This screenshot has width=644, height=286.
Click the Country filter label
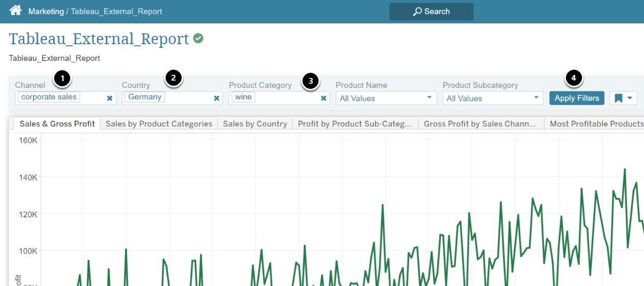point(136,85)
